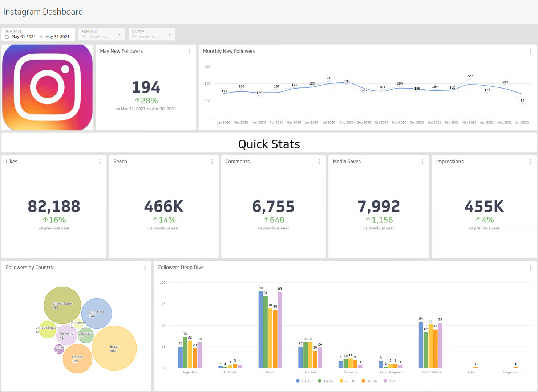Open the May New Followers card menu
This screenshot has height=392, width=538.
(190, 52)
